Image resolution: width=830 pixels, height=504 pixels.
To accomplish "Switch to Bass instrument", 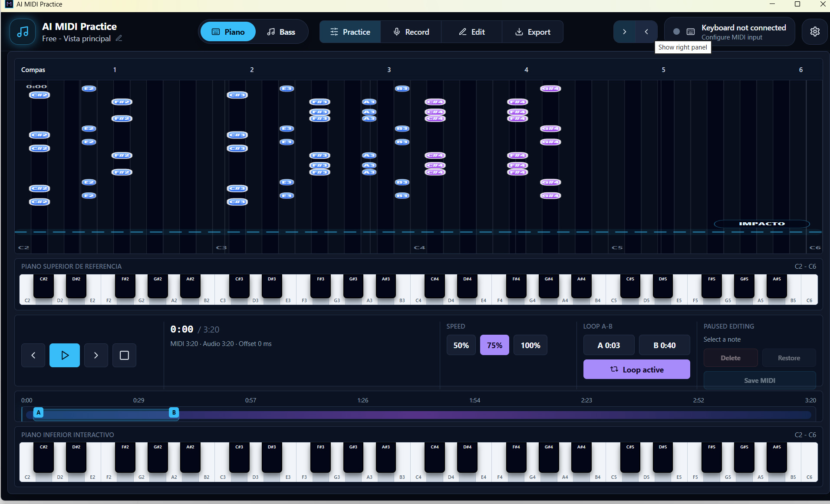I will (281, 32).
